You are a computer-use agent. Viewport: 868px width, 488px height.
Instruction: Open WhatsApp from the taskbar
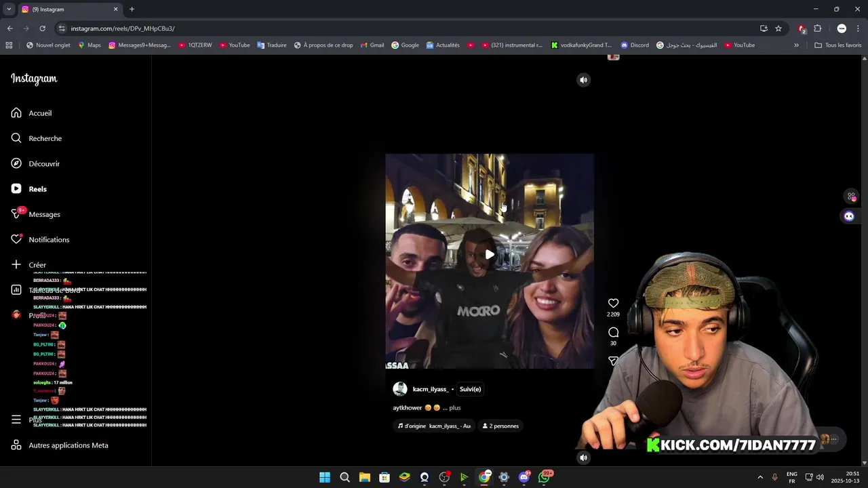544,477
